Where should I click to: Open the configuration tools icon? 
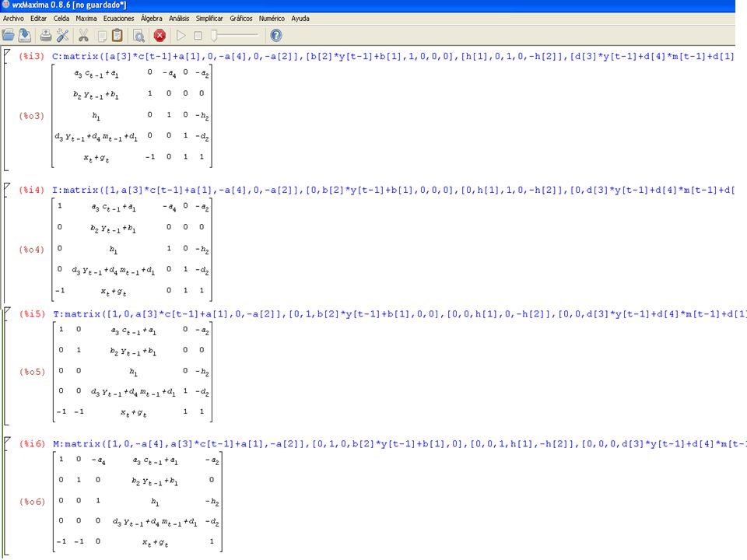(63, 35)
